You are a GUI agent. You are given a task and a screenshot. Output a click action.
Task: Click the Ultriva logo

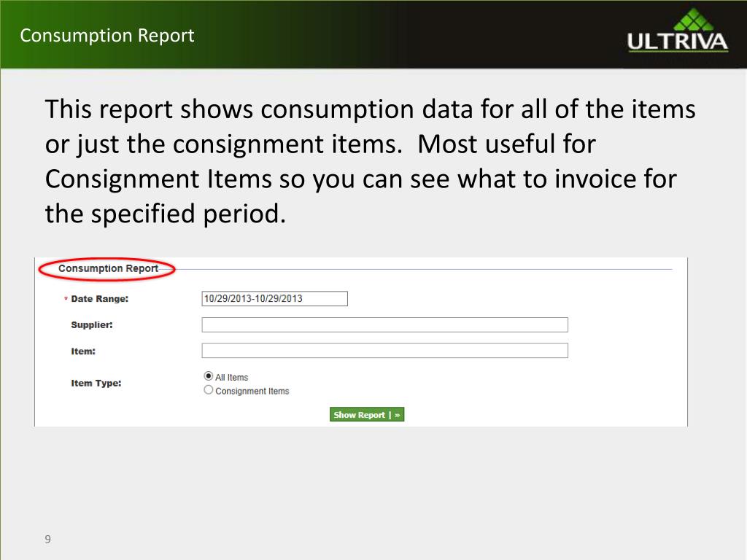tap(678, 31)
